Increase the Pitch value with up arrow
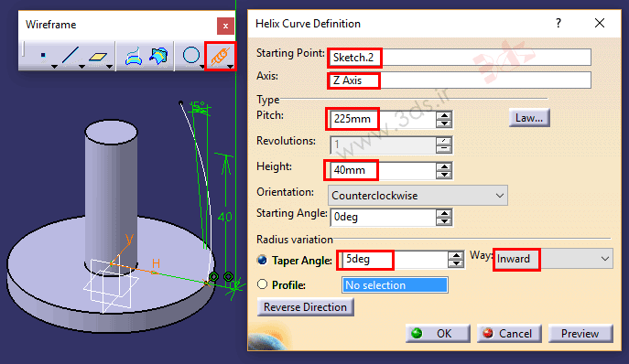 pos(444,116)
